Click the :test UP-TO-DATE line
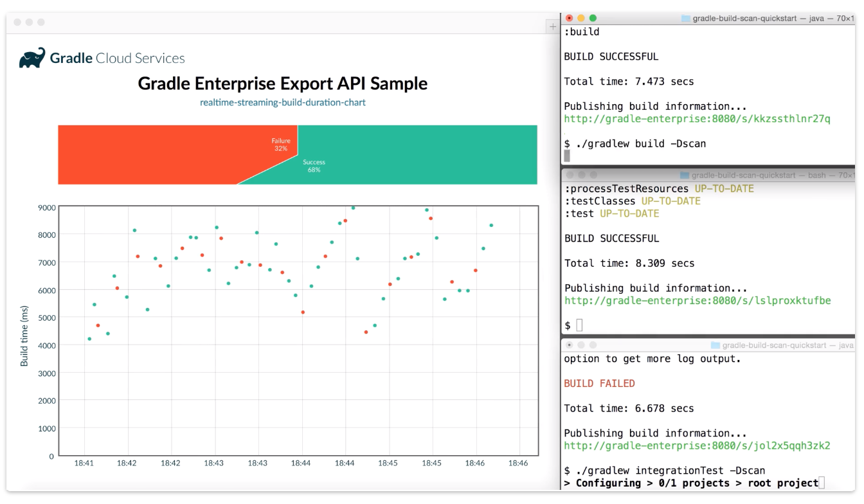 click(x=611, y=213)
